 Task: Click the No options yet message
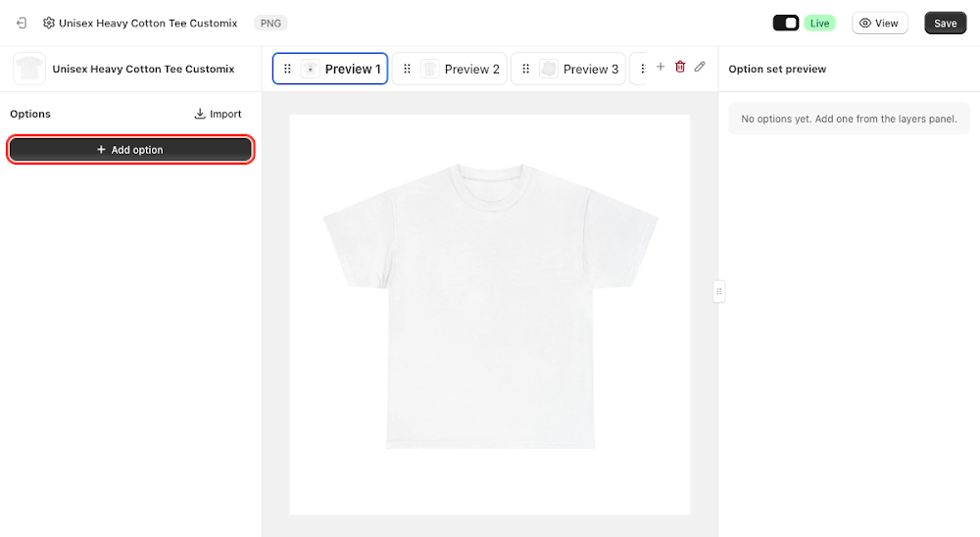(849, 119)
